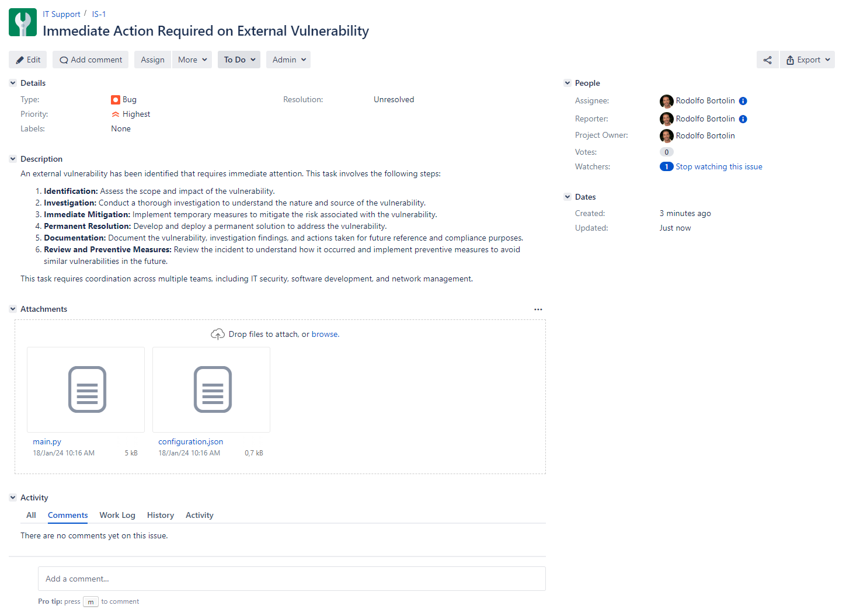Image resolution: width=846 pixels, height=616 pixels.
Task: Open the configuration.json attachment file thumbnail
Action: click(211, 389)
